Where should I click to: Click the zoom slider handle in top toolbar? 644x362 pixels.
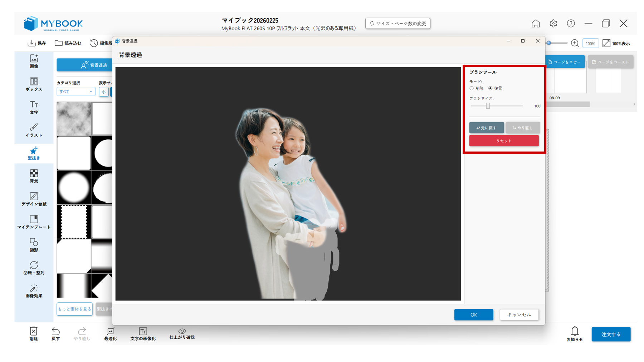[549, 43]
